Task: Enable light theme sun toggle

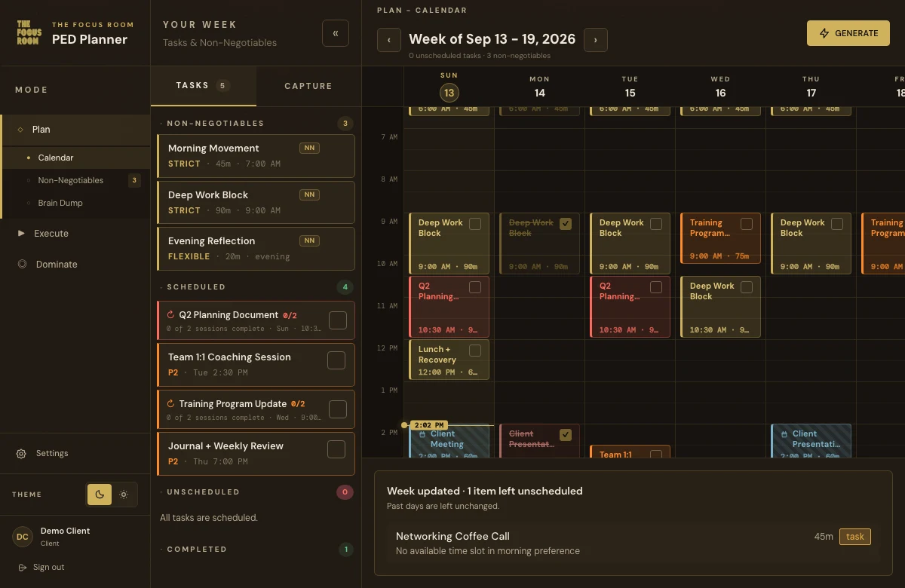Action: tap(124, 495)
